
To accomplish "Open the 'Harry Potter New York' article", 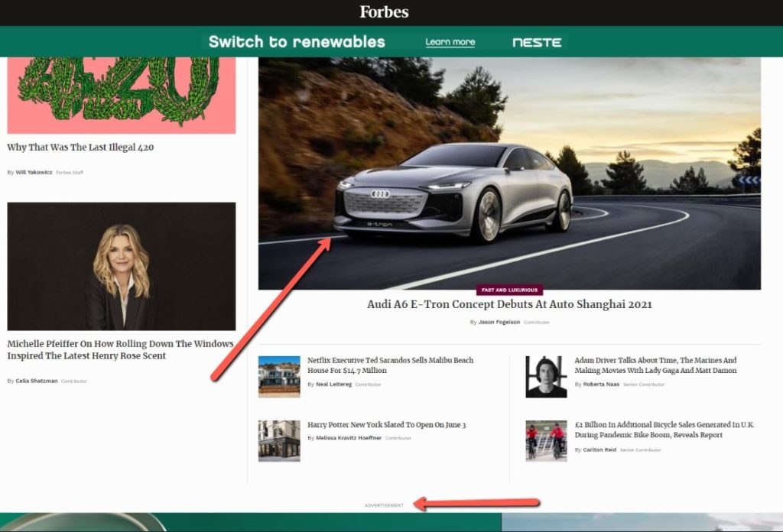I will (386, 425).
